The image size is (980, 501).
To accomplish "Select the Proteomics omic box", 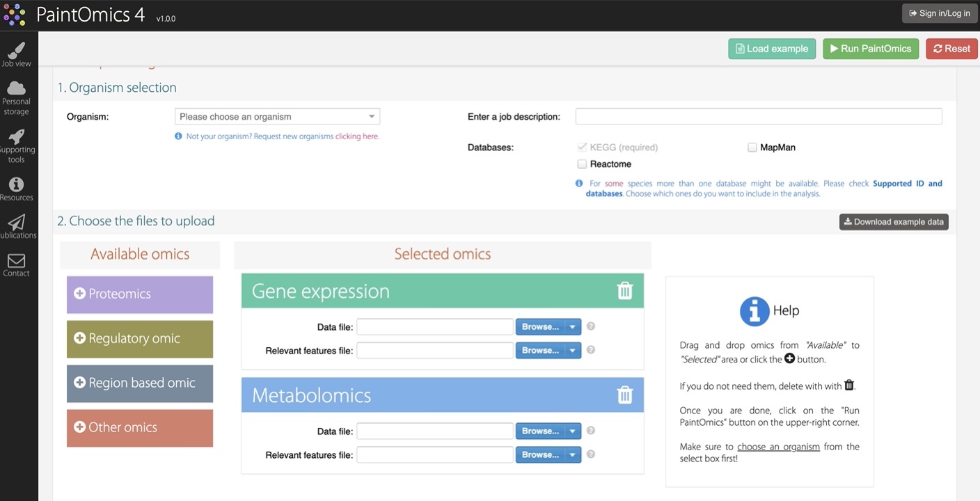I will (x=140, y=294).
